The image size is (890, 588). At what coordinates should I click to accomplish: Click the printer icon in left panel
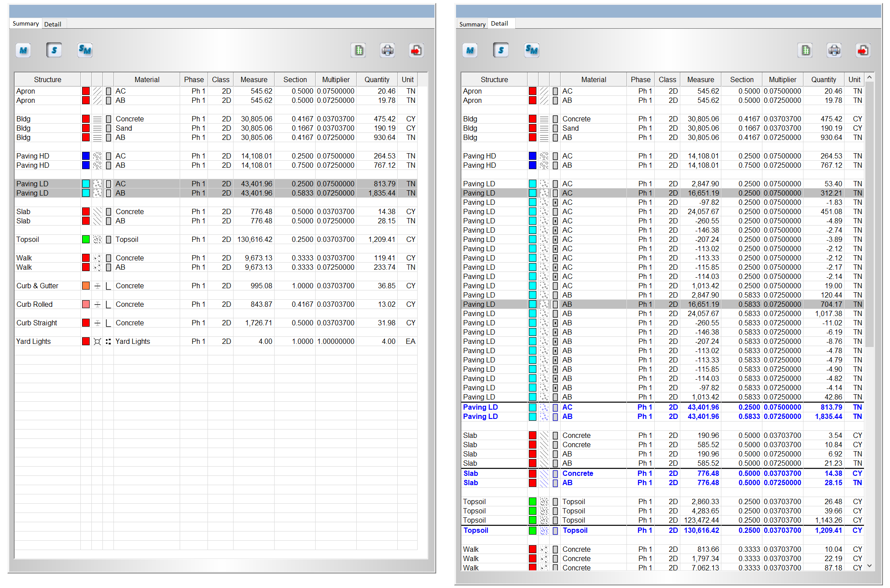point(387,50)
